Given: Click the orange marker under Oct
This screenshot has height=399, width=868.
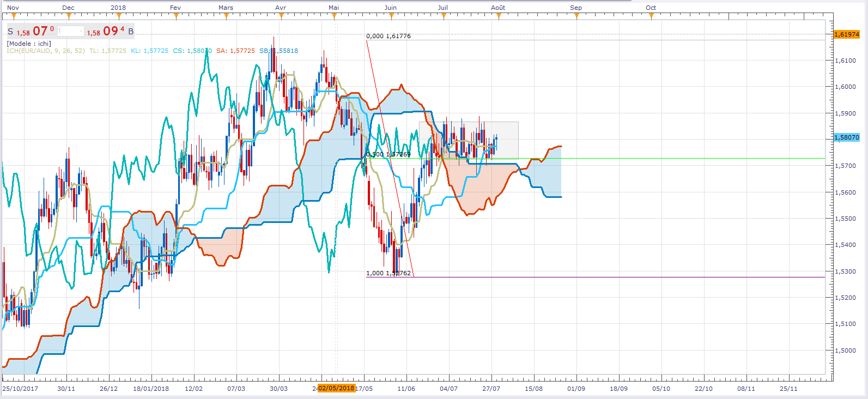Looking at the screenshot, I should point(651,16).
